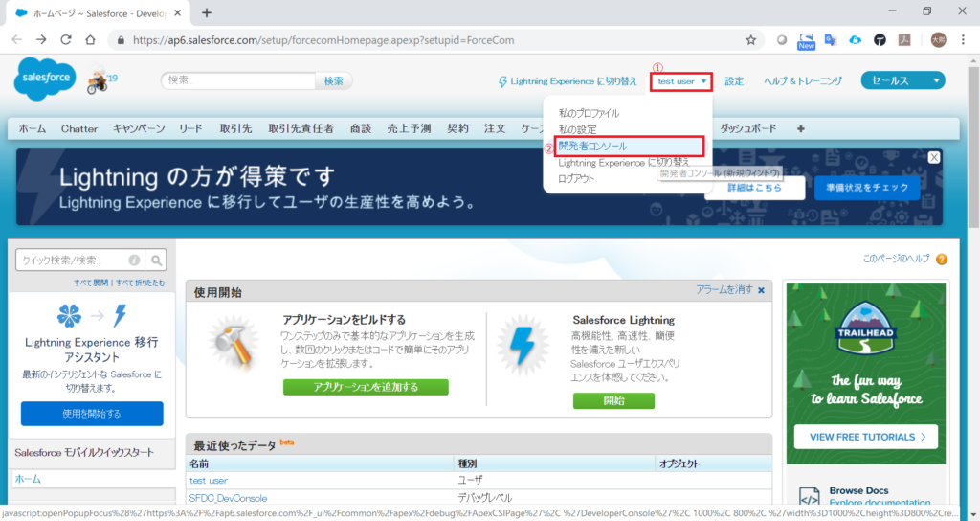Click the アプリケーションを追加する button
Viewport: 980px width, 521px height.
pos(366,387)
